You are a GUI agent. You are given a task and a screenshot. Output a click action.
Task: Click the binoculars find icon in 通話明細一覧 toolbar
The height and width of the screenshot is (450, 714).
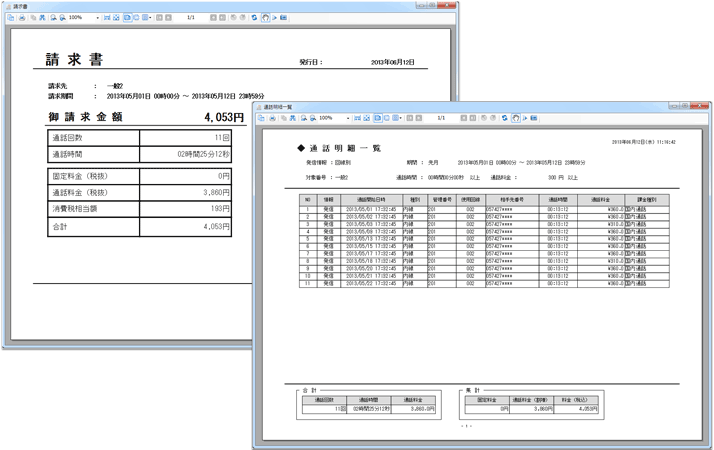(293, 118)
